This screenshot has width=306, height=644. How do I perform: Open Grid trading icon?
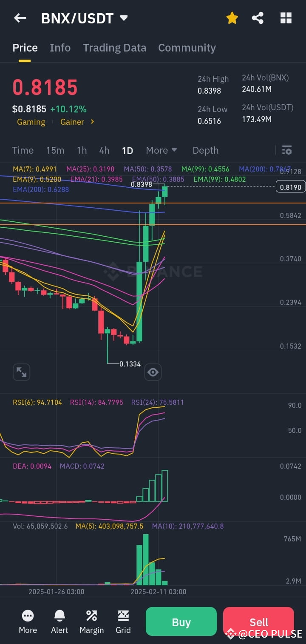[123, 615]
